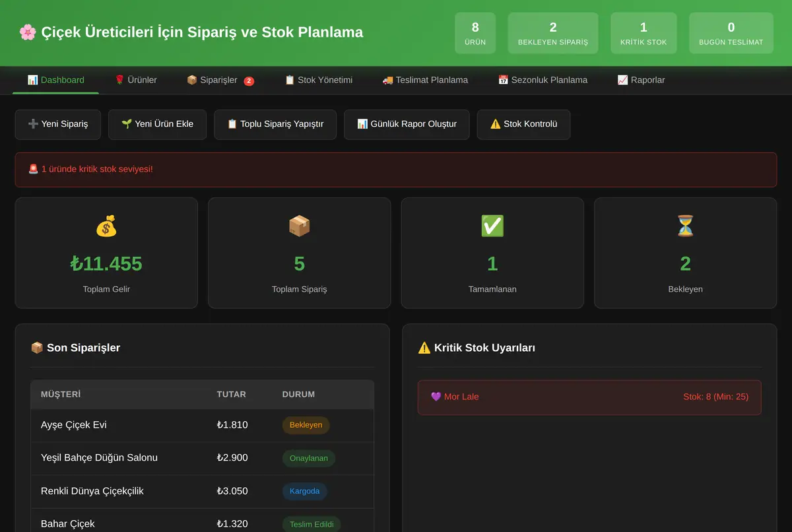Click Günlük Rapor Oluştur button
This screenshot has width=792, height=532.
pos(407,124)
